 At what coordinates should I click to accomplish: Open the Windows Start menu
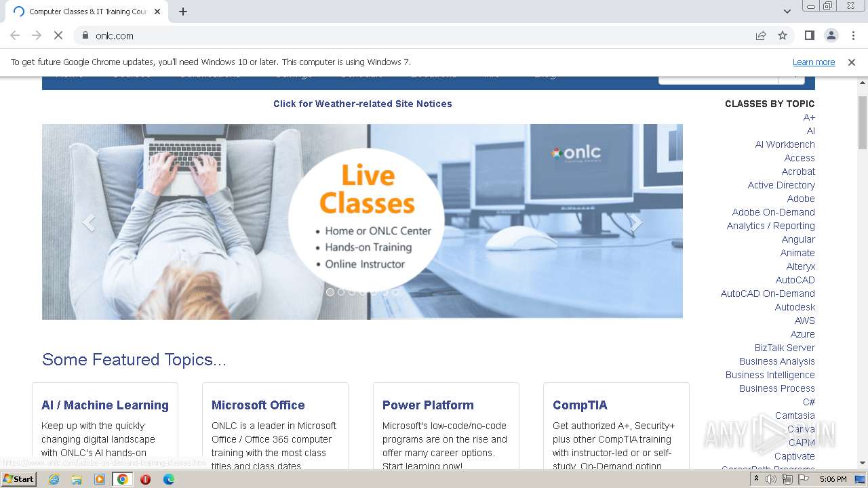19,479
